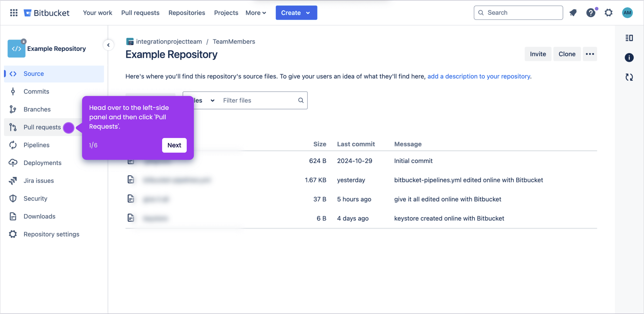Click the Invite button

click(538, 54)
